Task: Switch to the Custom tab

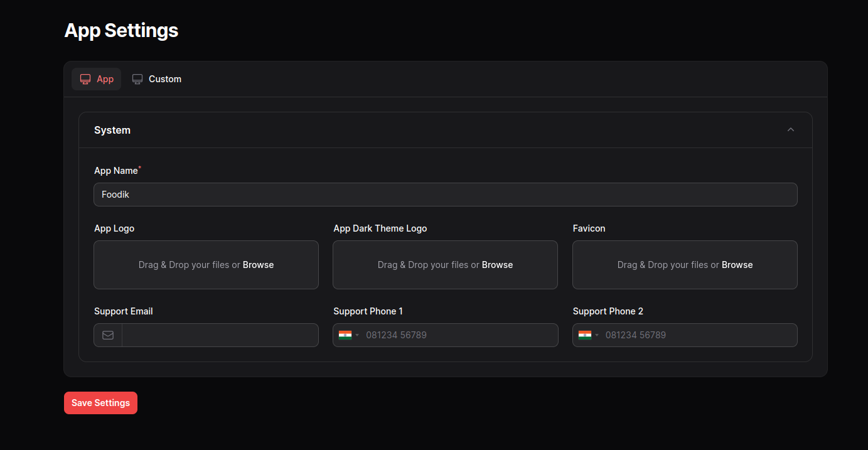Action: pyautogui.click(x=164, y=78)
